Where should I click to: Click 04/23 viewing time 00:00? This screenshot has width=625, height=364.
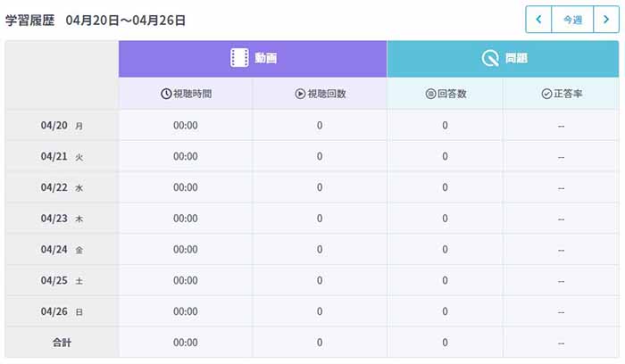(x=186, y=219)
